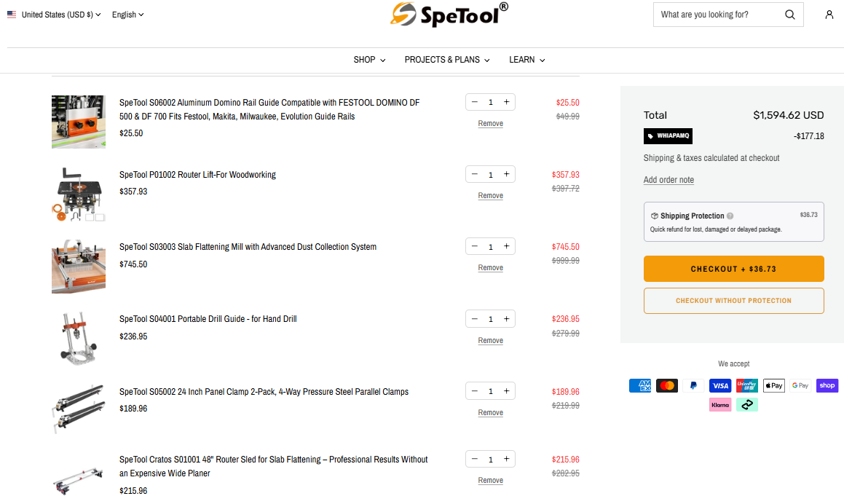This screenshot has width=844, height=504.
Task: Expand the SHOP menu
Action: coord(369,60)
